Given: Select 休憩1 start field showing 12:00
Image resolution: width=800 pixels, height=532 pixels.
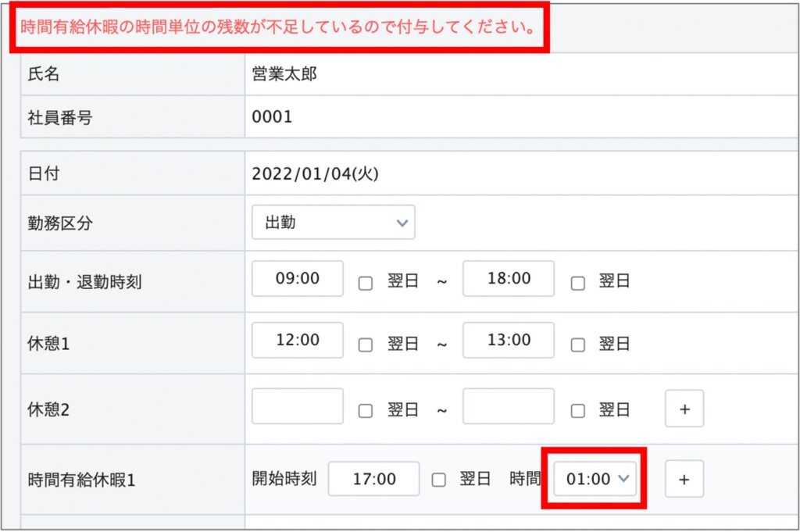Looking at the screenshot, I should (298, 341).
